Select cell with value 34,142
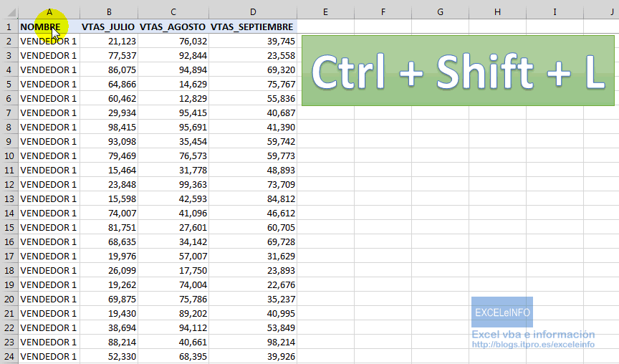Viewport: 619px width, 364px height. coord(173,241)
